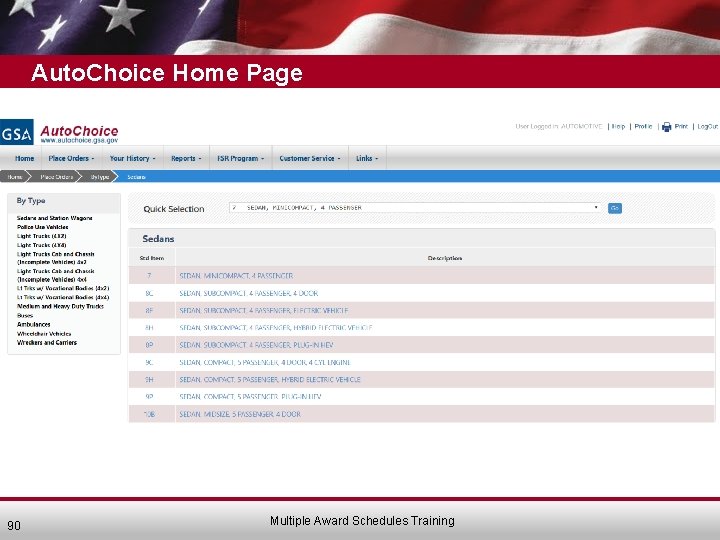This screenshot has width=720, height=540.
Task: Select Wreckers and Carriers category
Action: pos(47,343)
